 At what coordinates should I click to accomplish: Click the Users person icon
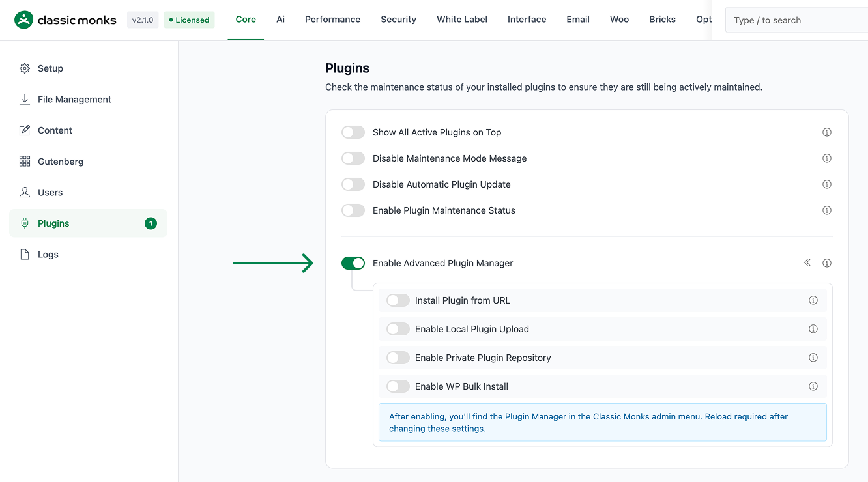tap(25, 192)
